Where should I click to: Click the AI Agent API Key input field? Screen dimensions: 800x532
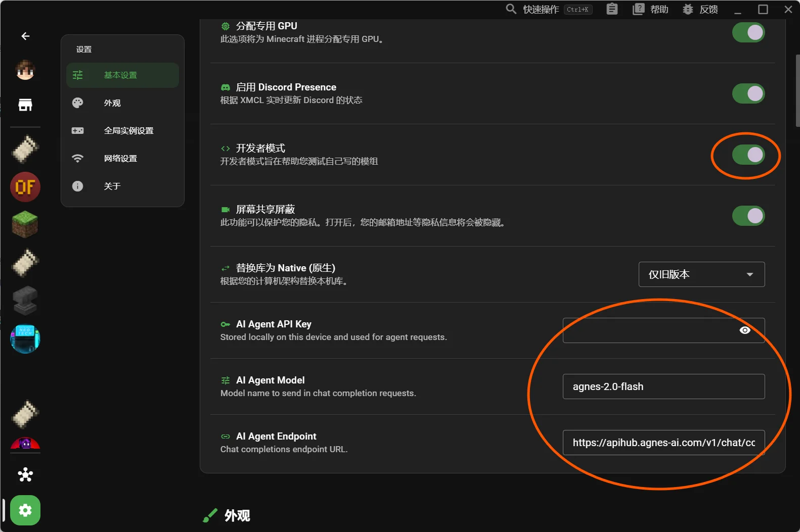[663, 330]
